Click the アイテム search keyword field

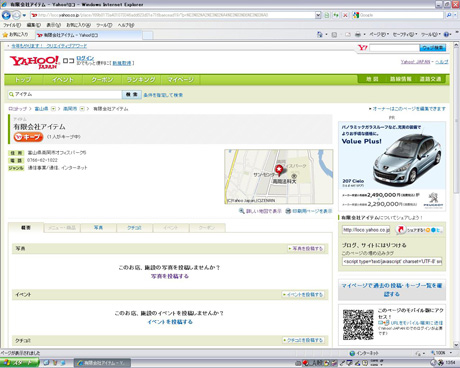coord(65,94)
